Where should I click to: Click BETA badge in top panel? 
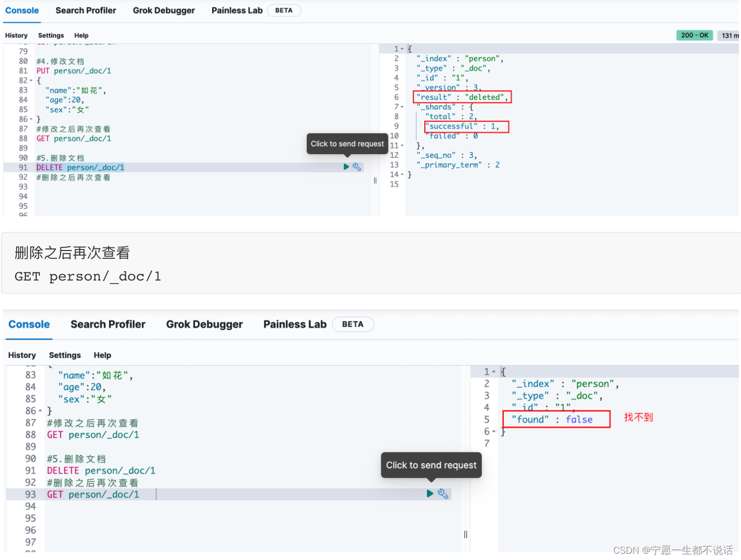(284, 10)
